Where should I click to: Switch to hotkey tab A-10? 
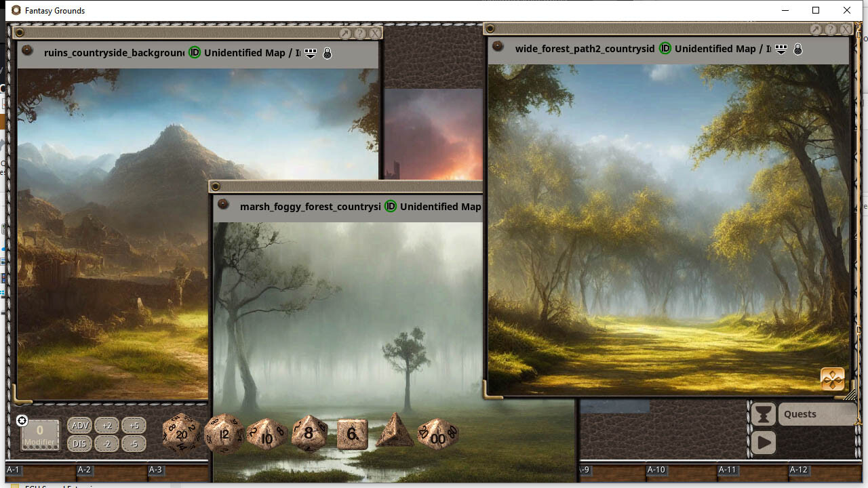(x=656, y=469)
